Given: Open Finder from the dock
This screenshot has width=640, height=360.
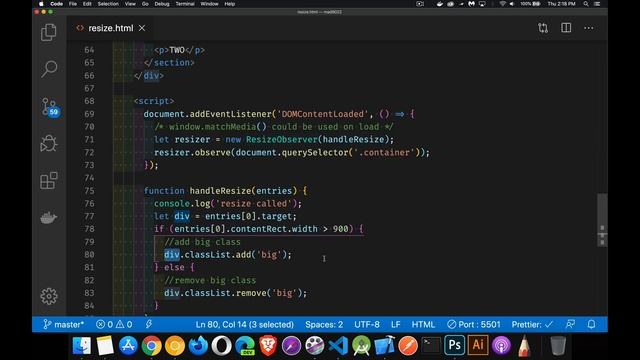Looking at the screenshot, I should 82,346.
